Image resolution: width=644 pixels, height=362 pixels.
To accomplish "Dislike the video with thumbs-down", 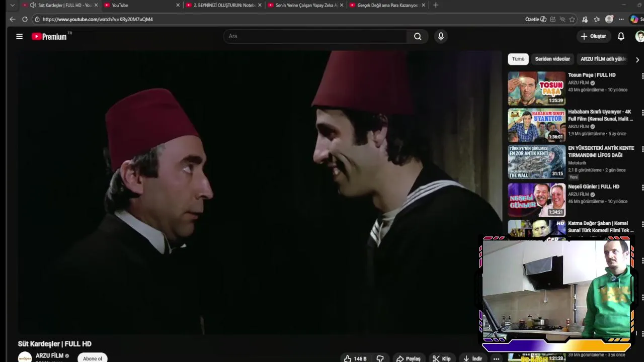I will coord(380,358).
